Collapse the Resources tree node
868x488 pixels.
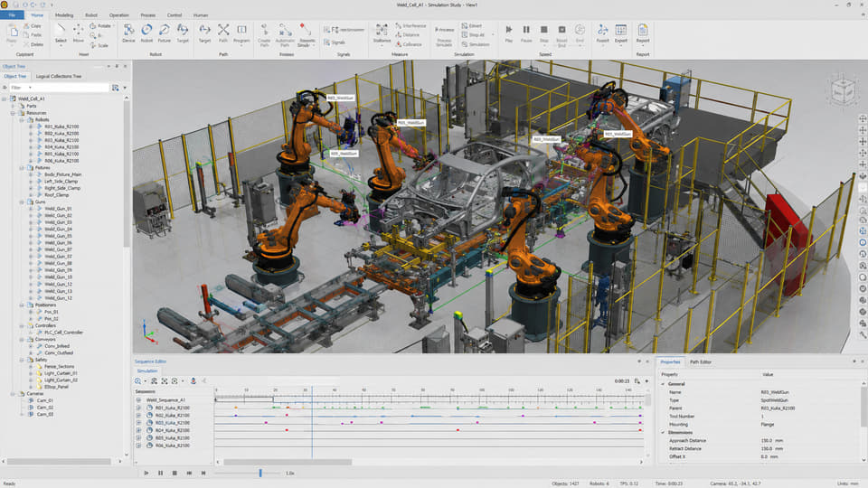13,113
